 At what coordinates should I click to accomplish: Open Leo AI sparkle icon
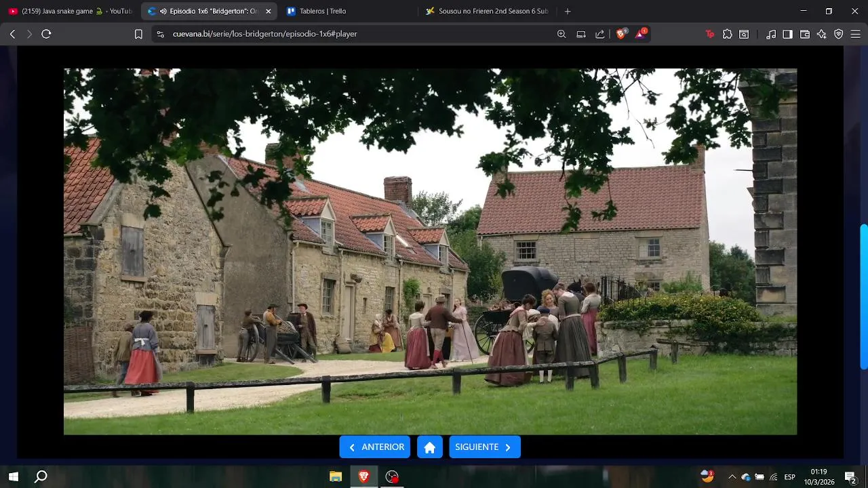pos(822,34)
